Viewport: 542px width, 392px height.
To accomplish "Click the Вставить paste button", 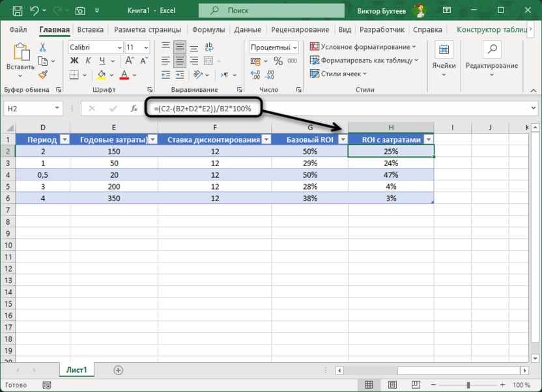I will click(20, 59).
